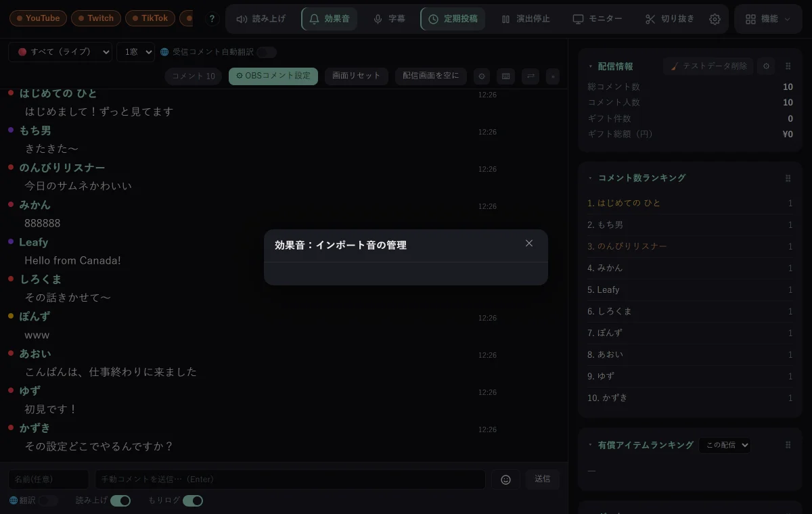Close the 効果音 import sound dialog

(529, 243)
